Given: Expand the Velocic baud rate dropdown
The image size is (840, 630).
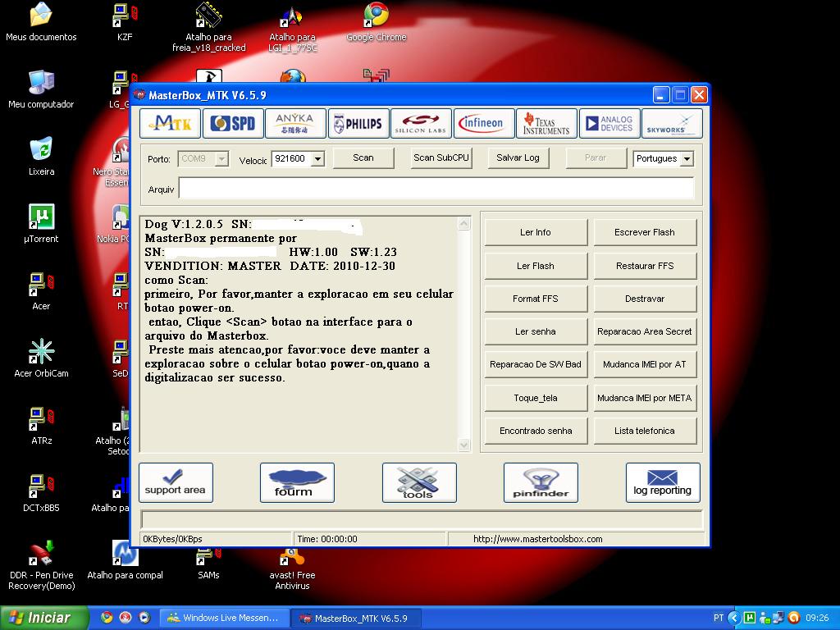Looking at the screenshot, I should [317, 159].
